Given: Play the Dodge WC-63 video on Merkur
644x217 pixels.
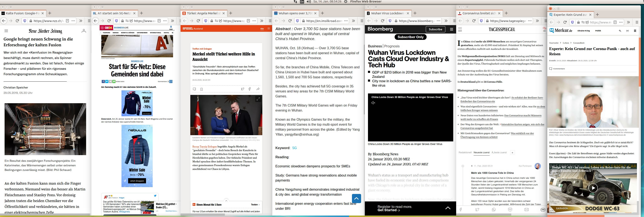Looking at the screenshot, I should click(x=593, y=188).
